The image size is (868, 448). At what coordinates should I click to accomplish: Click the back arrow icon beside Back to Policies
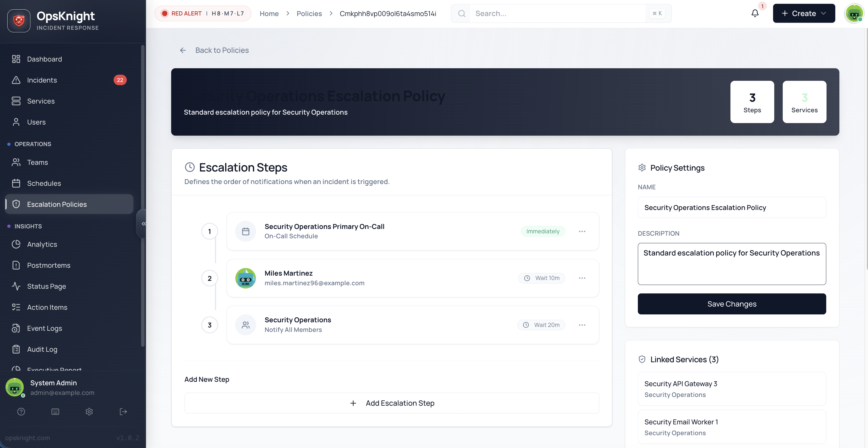pos(183,50)
